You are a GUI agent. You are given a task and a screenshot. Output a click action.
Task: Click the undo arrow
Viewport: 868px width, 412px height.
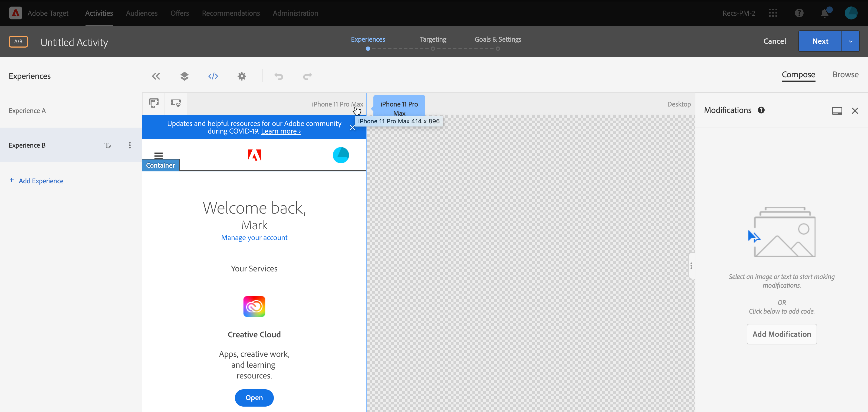pyautogui.click(x=279, y=76)
